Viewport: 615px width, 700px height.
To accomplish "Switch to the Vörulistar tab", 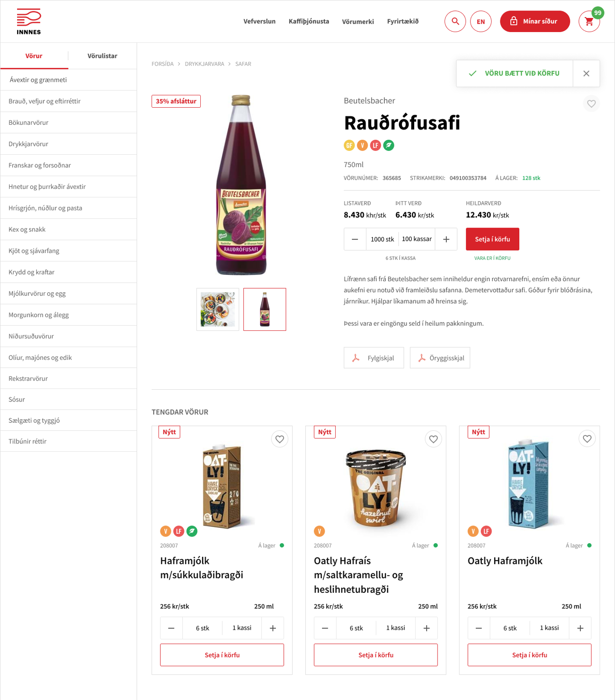I will tap(102, 56).
